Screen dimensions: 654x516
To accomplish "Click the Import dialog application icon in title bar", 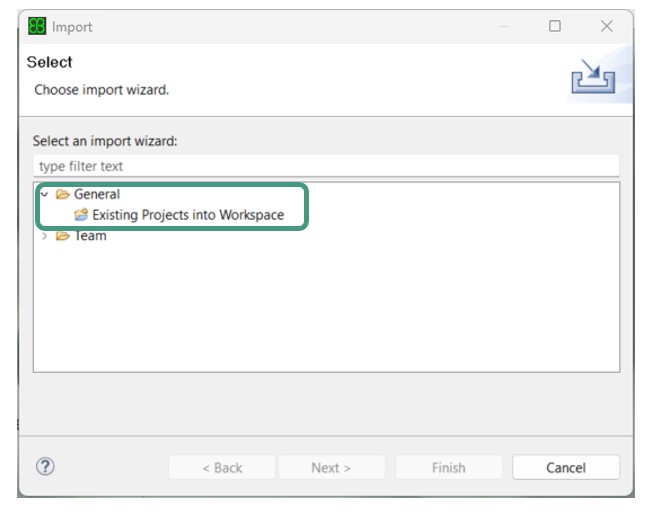I will pos(37,27).
